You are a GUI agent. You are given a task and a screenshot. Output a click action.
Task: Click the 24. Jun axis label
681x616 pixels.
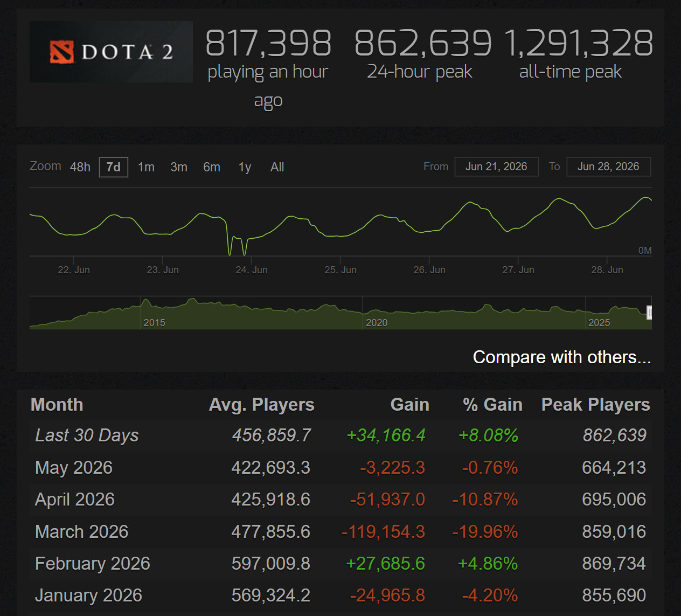tap(252, 270)
